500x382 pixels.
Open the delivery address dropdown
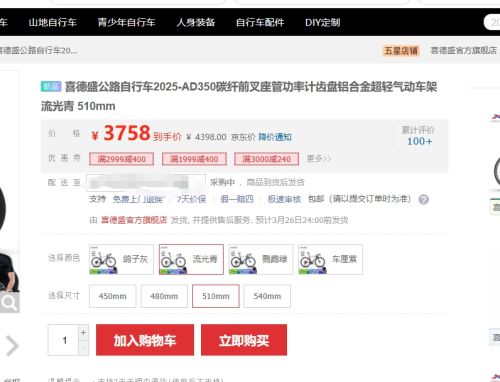point(146,182)
